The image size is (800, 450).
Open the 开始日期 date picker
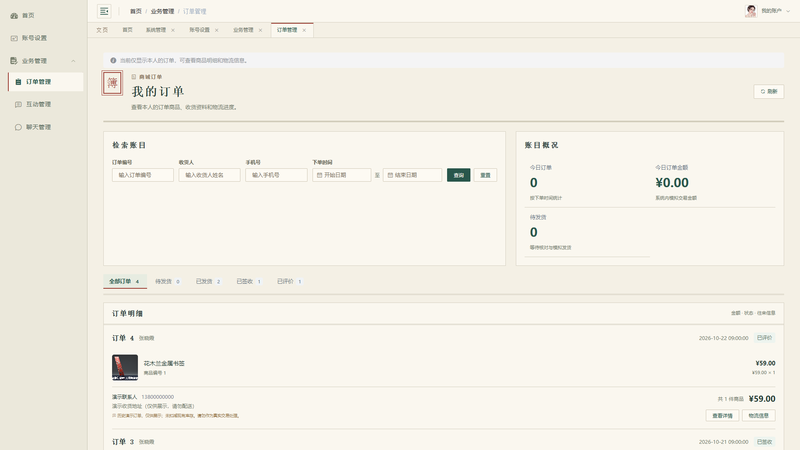(x=341, y=175)
